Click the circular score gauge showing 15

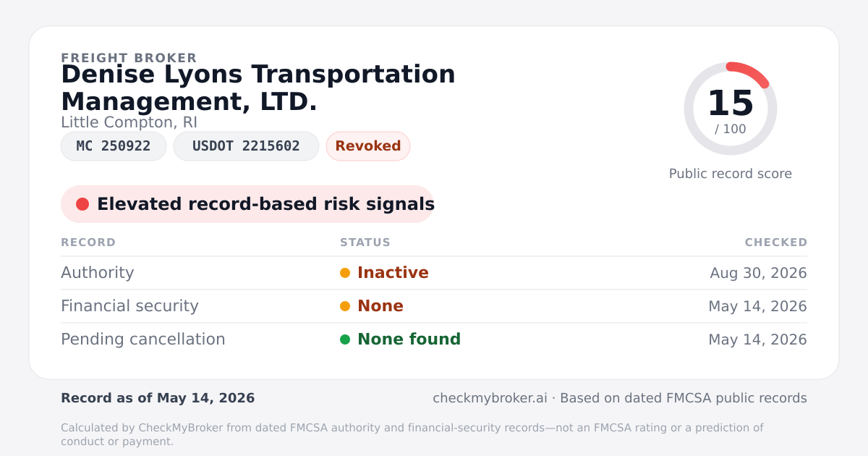(731, 109)
